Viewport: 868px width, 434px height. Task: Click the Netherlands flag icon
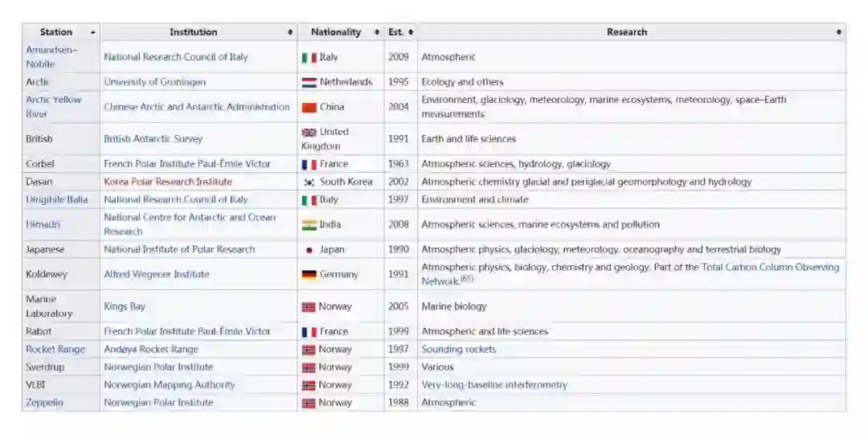point(309,83)
